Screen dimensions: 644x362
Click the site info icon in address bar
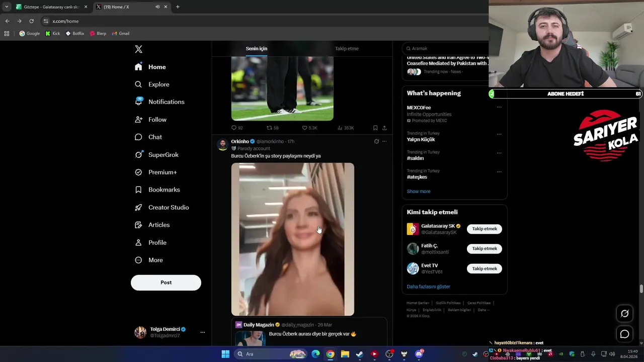46,21
